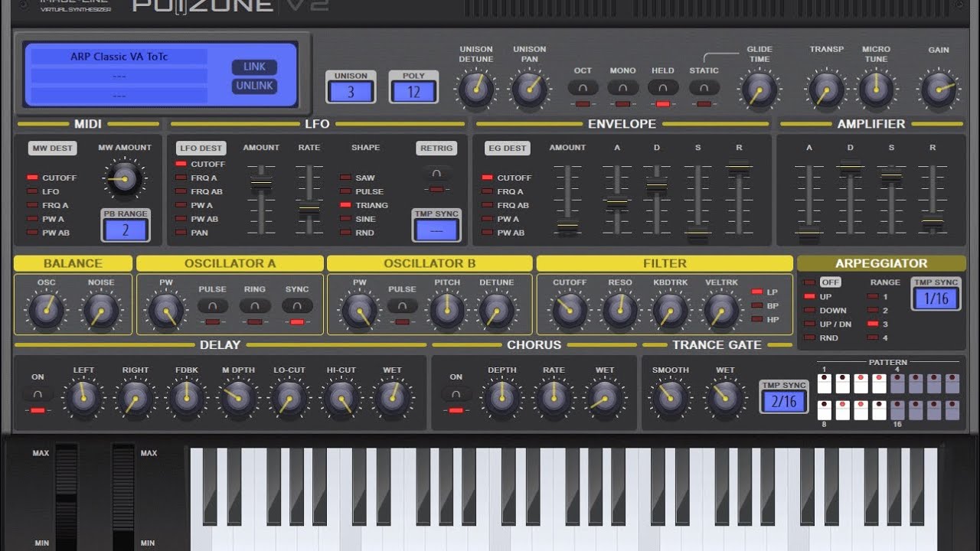Toggle trance gate pattern step 1

tap(825, 383)
